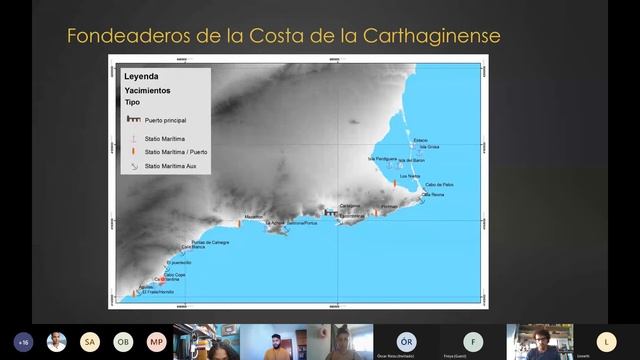Click the 'Tipo' legend label

point(132,102)
